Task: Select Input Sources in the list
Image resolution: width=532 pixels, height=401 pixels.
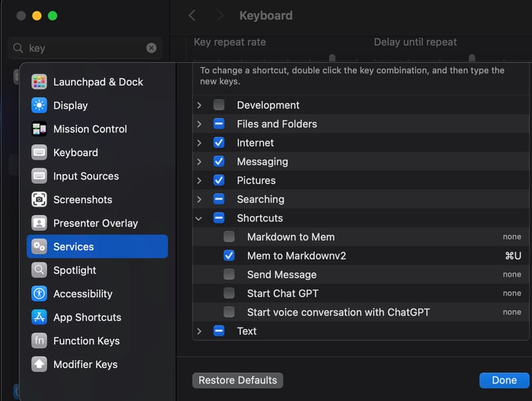Action: pyautogui.click(x=86, y=176)
